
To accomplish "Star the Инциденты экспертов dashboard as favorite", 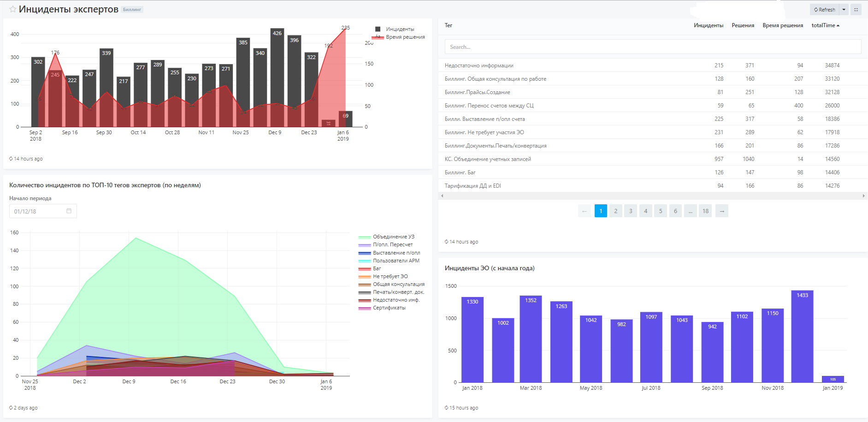I will click(13, 9).
